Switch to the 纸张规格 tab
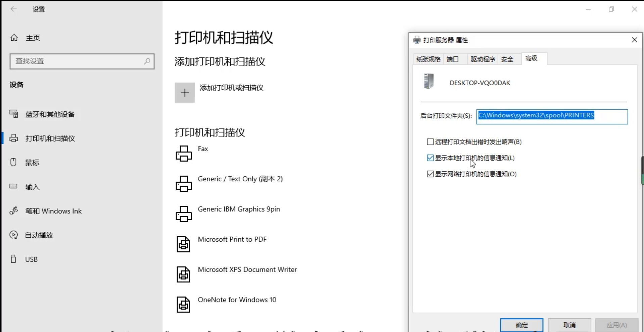The image size is (644, 332). click(x=428, y=59)
